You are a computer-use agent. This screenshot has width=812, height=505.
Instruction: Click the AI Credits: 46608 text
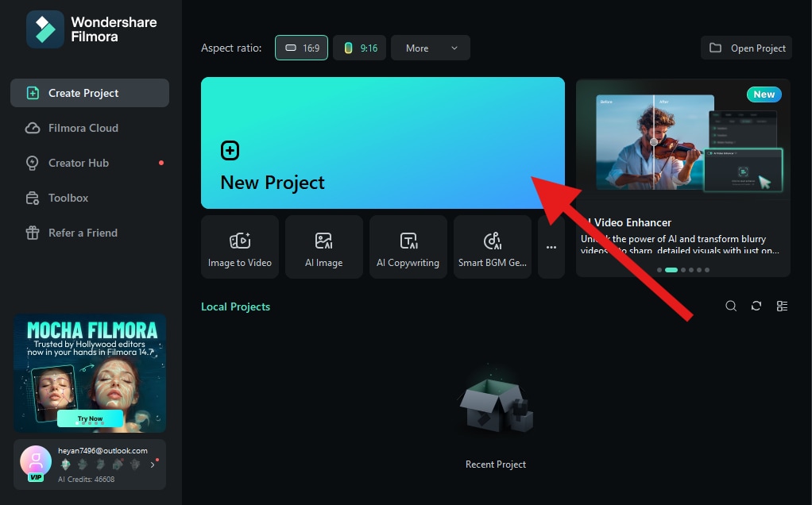coord(86,479)
